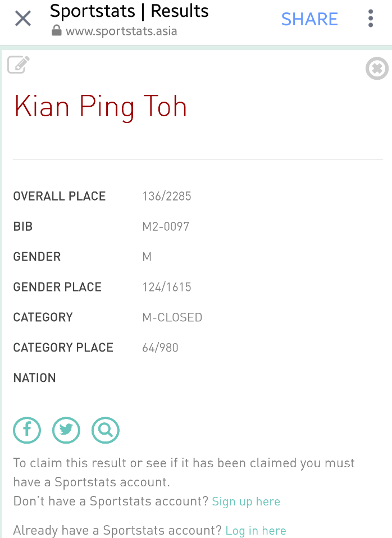Tap the SHARE button
Viewport: 392px width, 538px height.
tap(309, 19)
